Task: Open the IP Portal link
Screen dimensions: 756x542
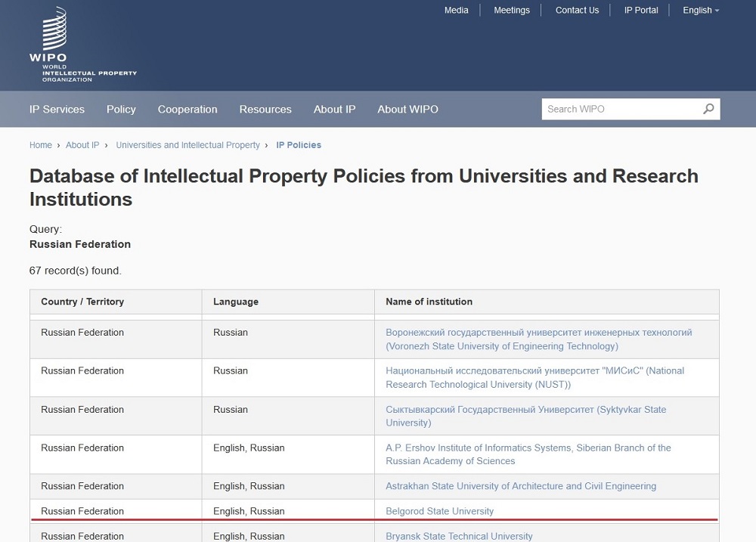Action: pyautogui.click(x=641, y=11)
